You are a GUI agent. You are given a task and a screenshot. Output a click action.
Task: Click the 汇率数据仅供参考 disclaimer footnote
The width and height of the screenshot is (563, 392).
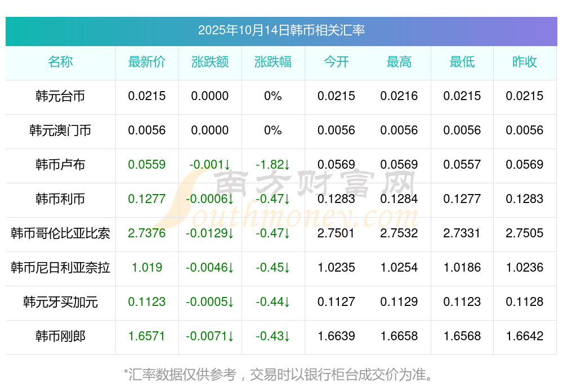click(279, 374)
